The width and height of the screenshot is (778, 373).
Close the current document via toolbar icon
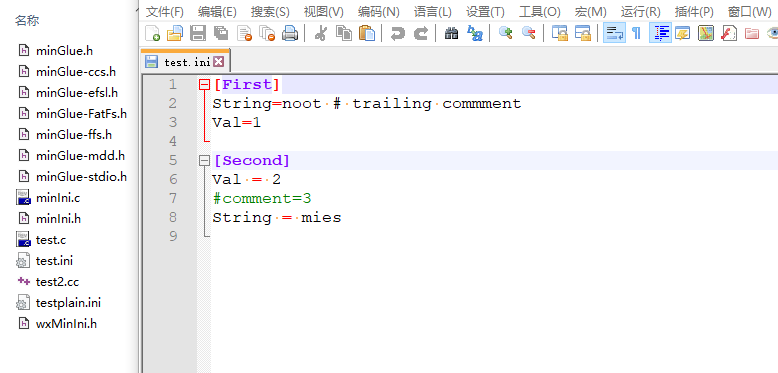point(244,33)
